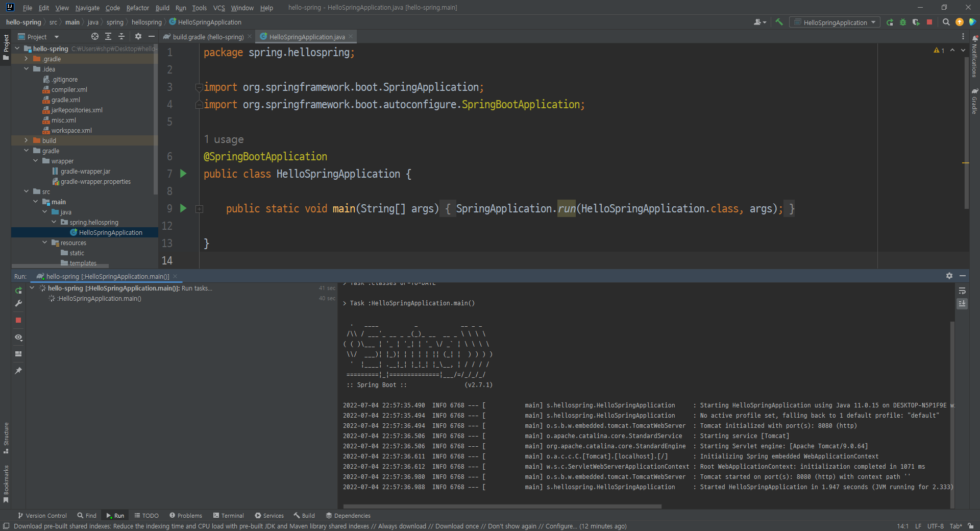Collapse all items in Project panel
980x531 pixels.
pos(121,36)
